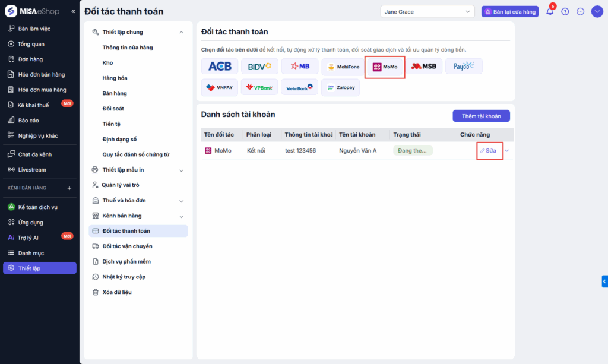The image size is (608, 364).
Task: Expand the Thiết lập mẫu in section
Action: 182,170
